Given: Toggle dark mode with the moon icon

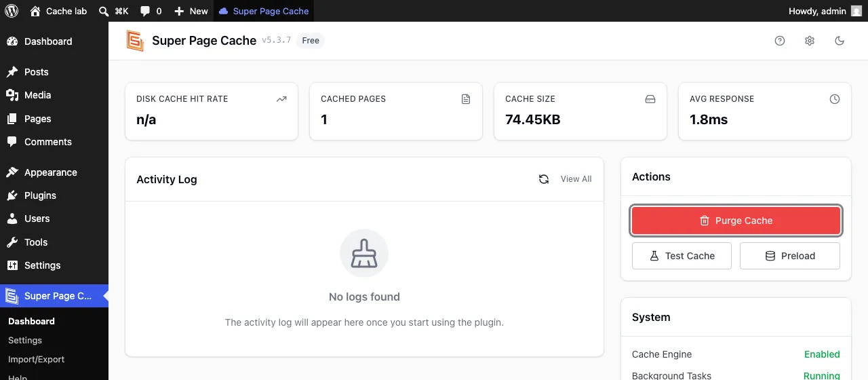Looking at the screenshot, I should pyautogui.click(x=840, y=41).
